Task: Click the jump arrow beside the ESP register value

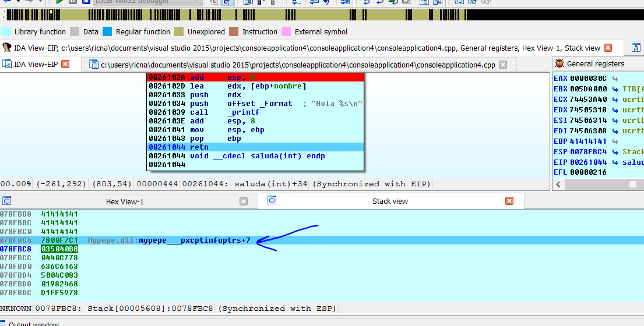Action: coord(615,152)
